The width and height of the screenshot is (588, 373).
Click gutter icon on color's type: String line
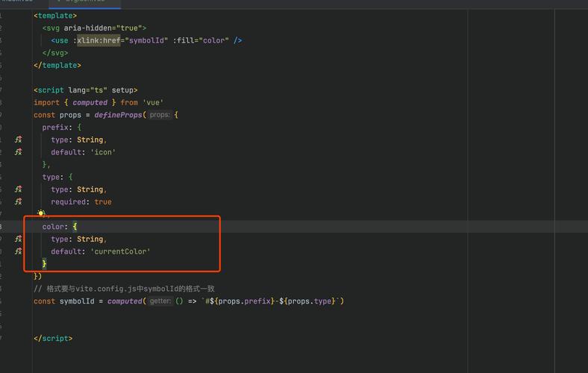(19, 239)
